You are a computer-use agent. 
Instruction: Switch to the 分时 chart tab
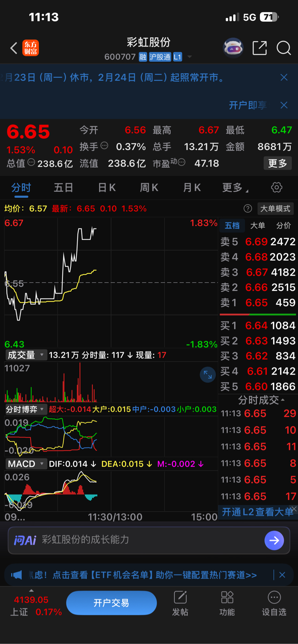[21, 188]
